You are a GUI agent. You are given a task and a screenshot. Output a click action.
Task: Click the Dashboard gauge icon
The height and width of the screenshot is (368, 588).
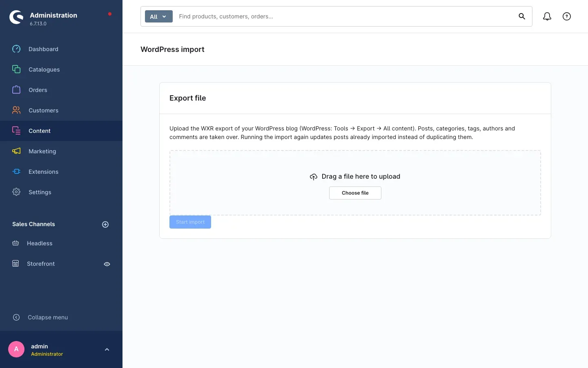click(16, 49)
